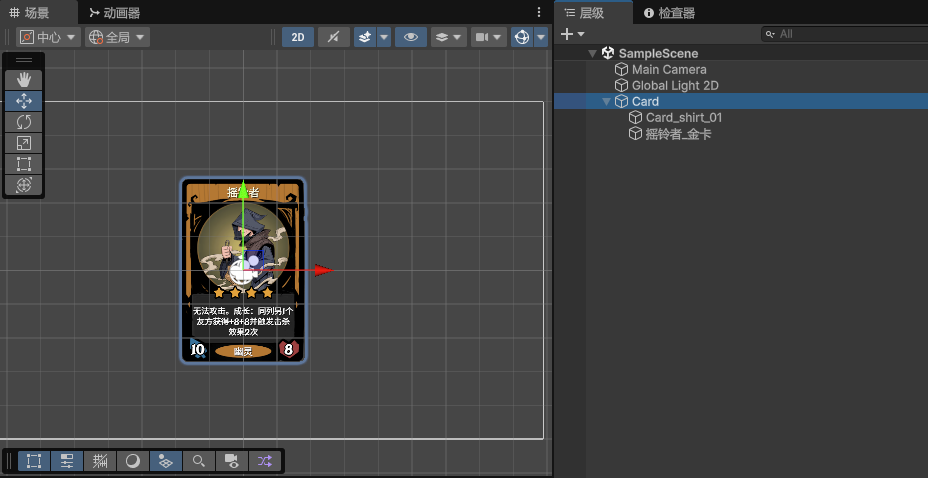Grab the tools overlay handle bar
Screen dimensions: 928x478
24,60
